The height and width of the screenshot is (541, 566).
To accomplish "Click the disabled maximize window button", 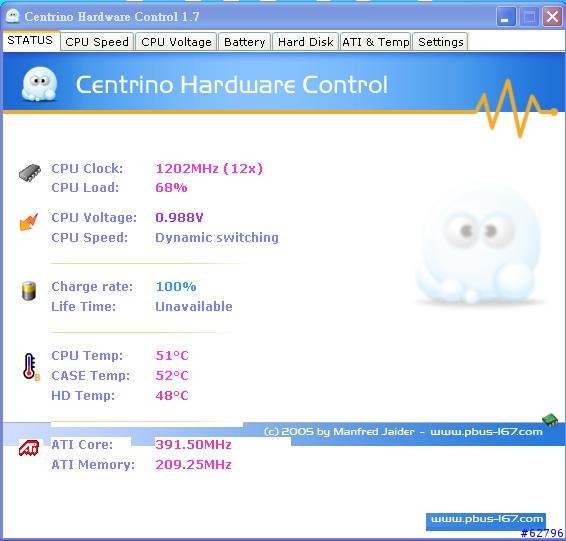I will [x=529, y=17].
